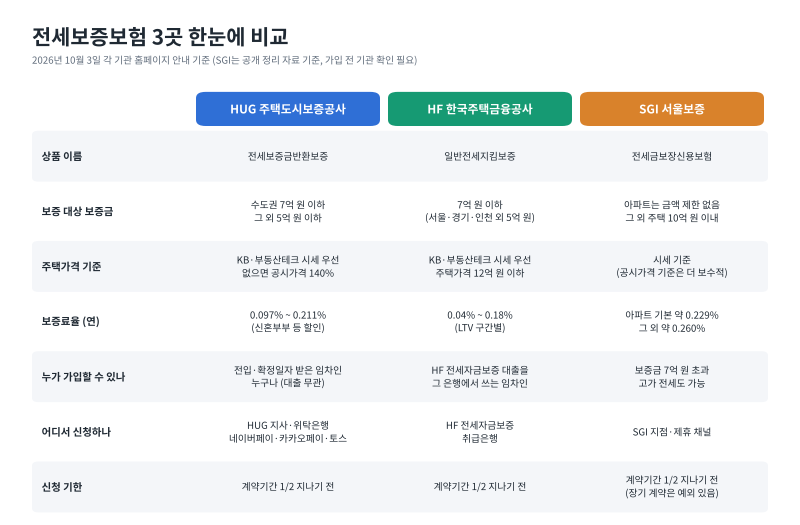Click the cell SGI 지점·제휴 채널
Viewport: 800px width, 525px height.
point(672,432)
